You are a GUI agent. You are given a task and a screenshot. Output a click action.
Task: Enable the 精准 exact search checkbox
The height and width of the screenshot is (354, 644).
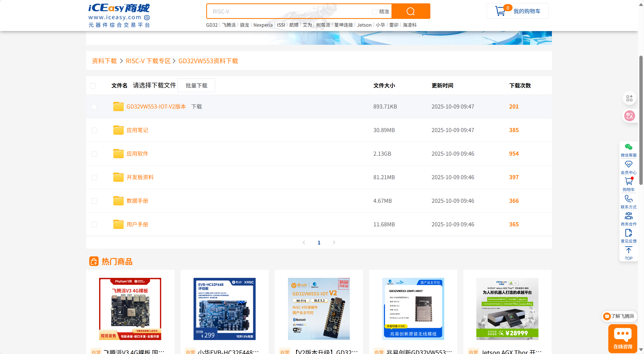(374, 12)
